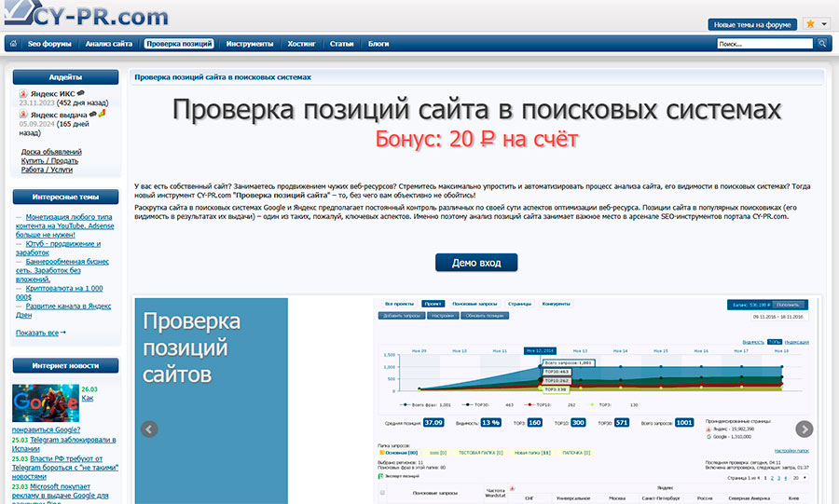Screen dimensions: 839x504
Task: Select Проверка позиций menu item
Action: coord(179,44)
